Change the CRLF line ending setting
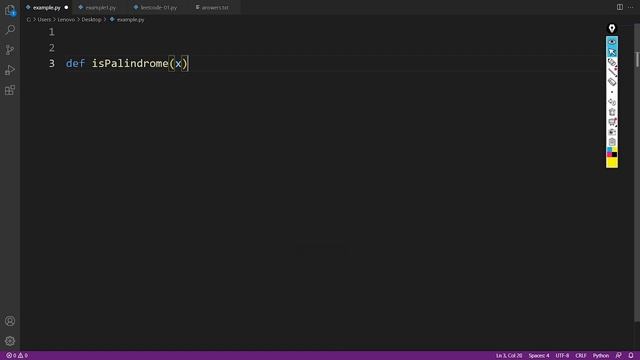The width and height of the screenshot is (640, 360). [x=580, y=356]
